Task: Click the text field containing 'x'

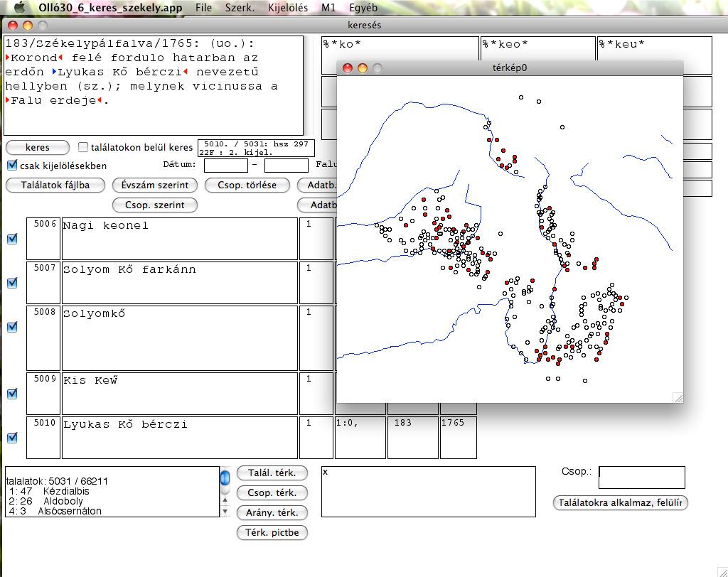Action: (428, 492)
